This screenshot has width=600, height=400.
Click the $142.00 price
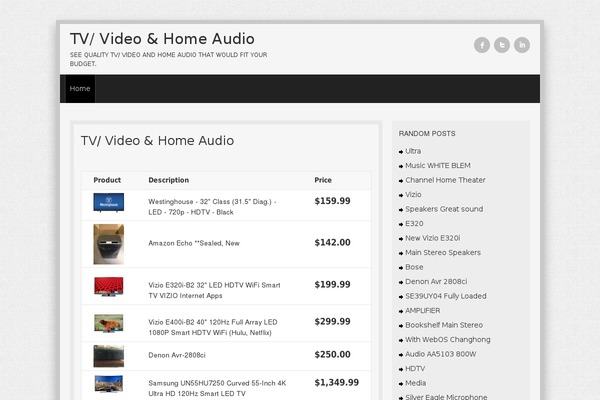click(332, 242)
